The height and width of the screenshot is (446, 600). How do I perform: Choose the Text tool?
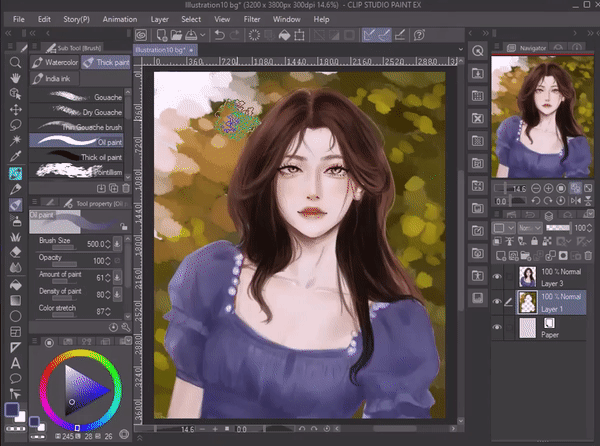[16, 363]
